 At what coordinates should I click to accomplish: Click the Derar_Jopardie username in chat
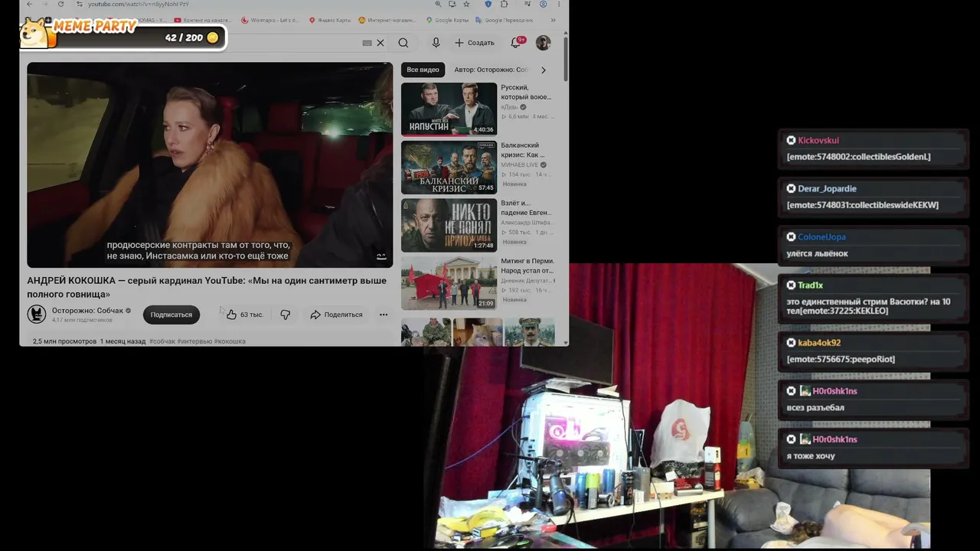tap(827, 188)
